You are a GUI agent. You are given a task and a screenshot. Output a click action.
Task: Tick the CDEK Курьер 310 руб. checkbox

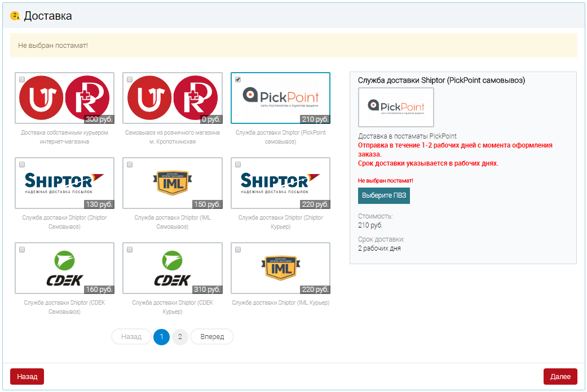click(x=130, y=250)
